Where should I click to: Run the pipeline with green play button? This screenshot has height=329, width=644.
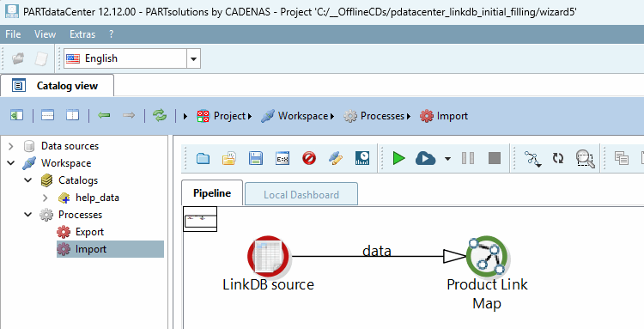coord(398,158)
